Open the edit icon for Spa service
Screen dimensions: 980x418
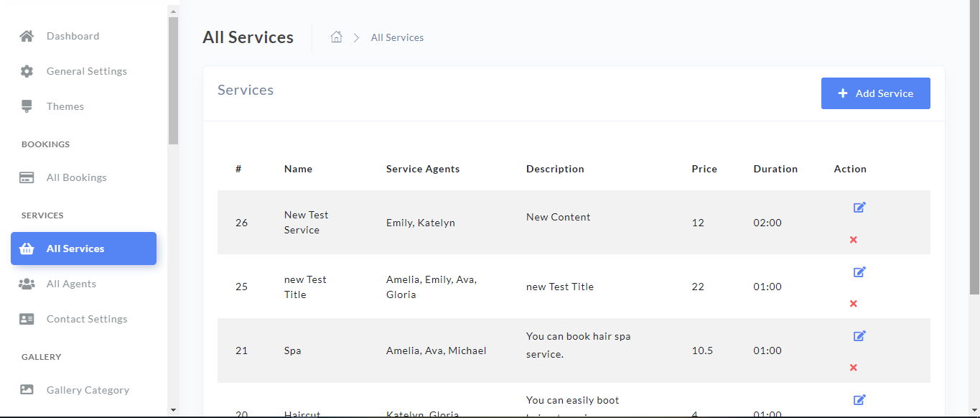[x=859, y=335]
